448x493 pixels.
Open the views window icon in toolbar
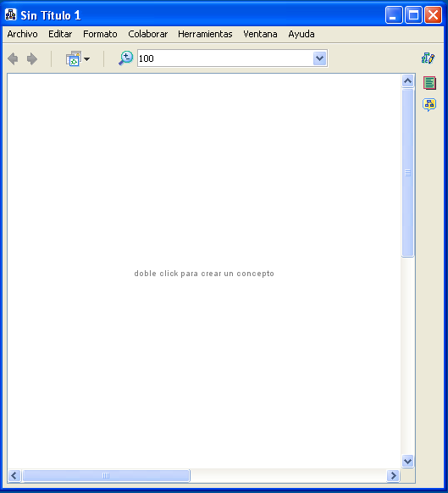coord(74,58)
